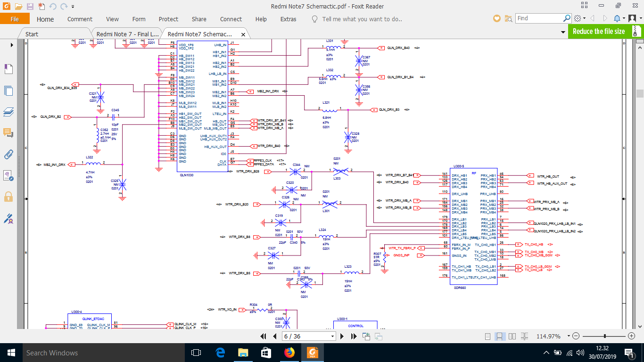
Task: Expand the left navigation panel arrow
Action: click(x=12, y=45)
